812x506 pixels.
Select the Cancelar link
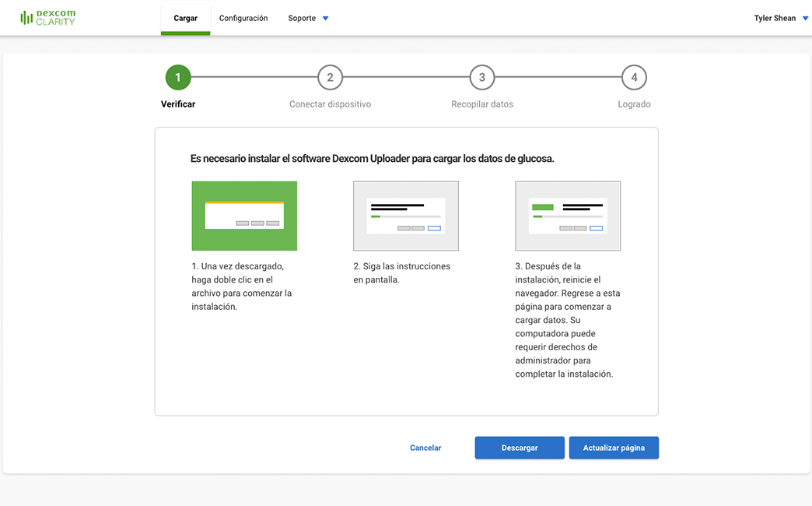[x=425, y=448]
